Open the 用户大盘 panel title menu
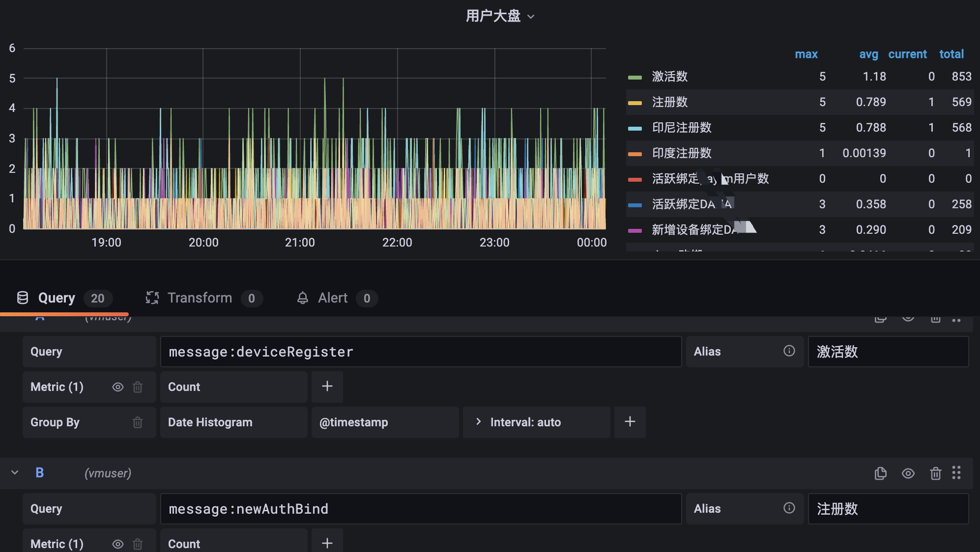Image resolution: width=980 pixels, height=552 pixels. click(x=500, y=16)
